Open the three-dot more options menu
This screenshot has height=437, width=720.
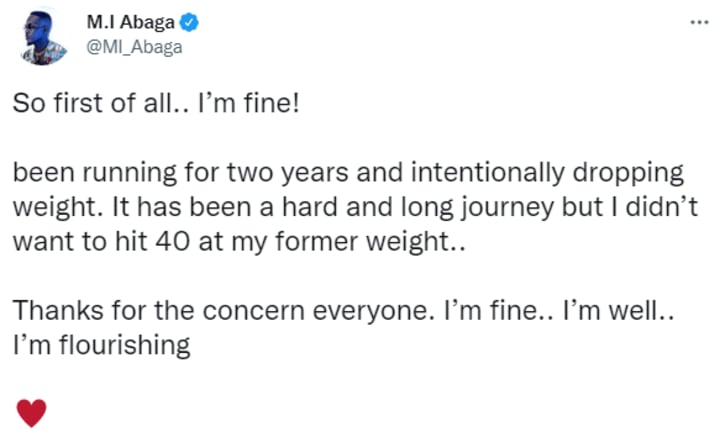coord(698,20)
